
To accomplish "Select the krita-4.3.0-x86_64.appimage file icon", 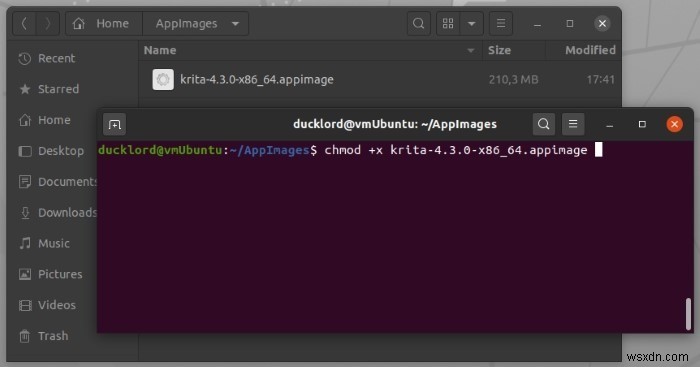I will click(163, 79).
